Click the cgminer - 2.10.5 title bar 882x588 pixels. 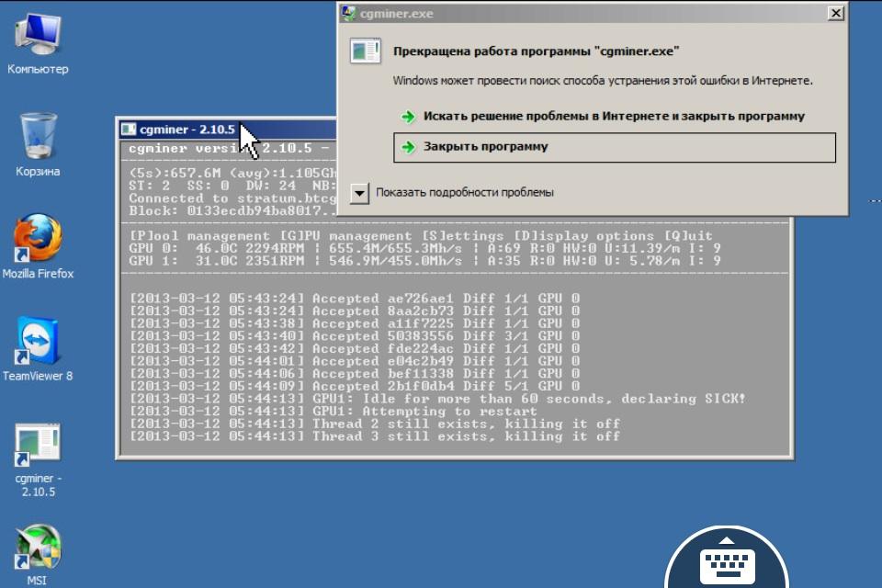pyautogui.click(x=228, y=130)
